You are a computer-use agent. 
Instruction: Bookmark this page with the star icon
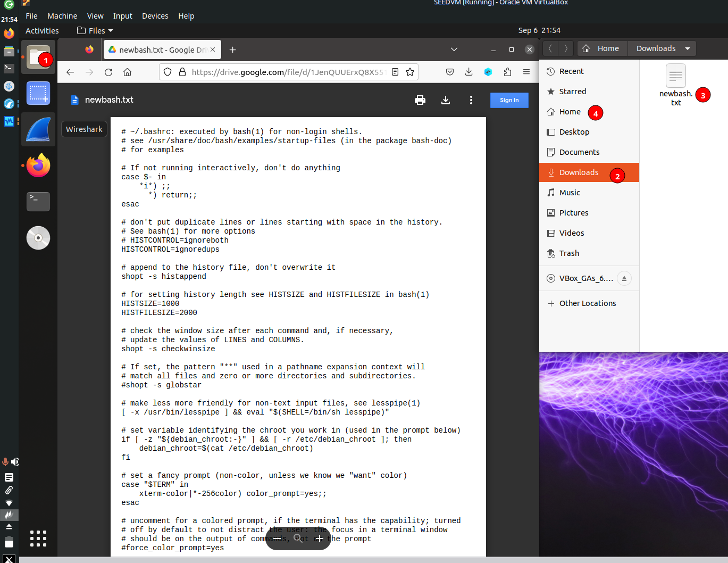(x=410, y=72)
